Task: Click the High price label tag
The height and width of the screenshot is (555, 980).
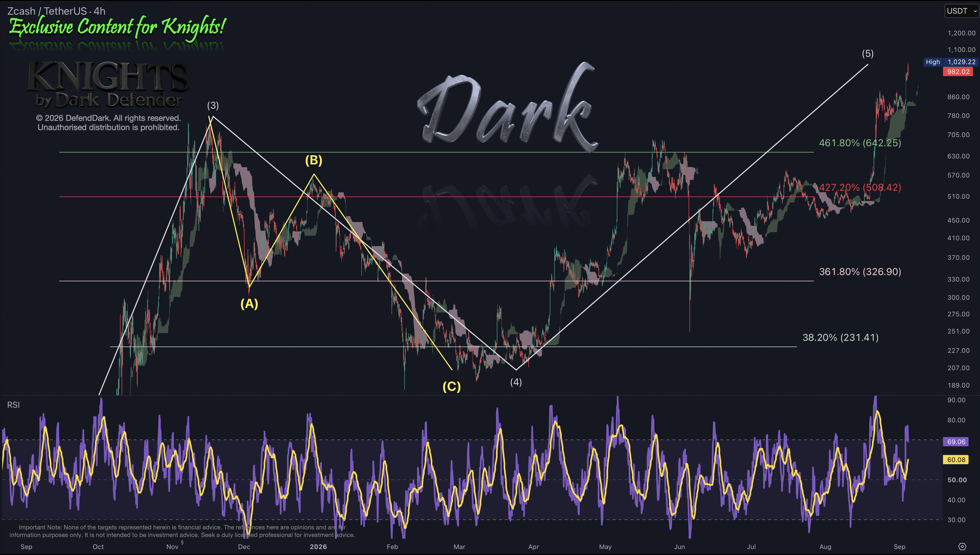Action: [933, 62]
